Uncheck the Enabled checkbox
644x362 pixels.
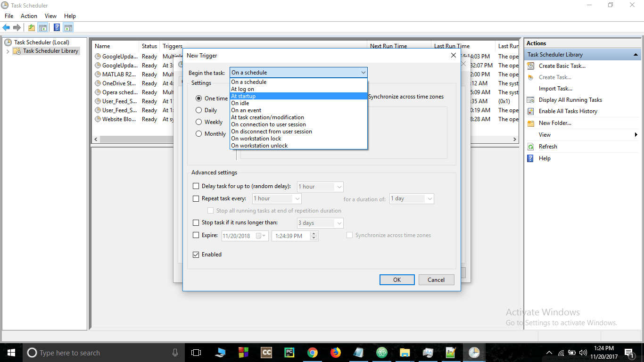point(196,255)
